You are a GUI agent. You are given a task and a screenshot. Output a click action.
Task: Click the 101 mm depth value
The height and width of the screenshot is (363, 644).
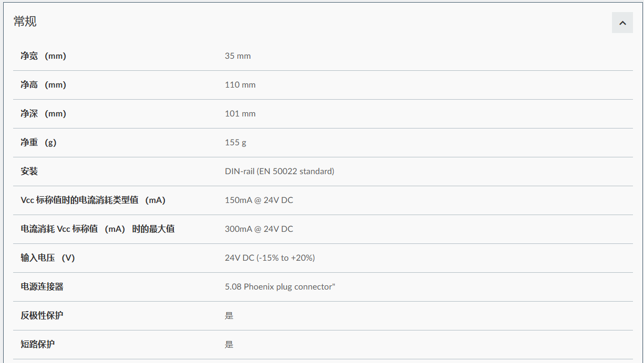pyautogui.click(x=240, y=114)
